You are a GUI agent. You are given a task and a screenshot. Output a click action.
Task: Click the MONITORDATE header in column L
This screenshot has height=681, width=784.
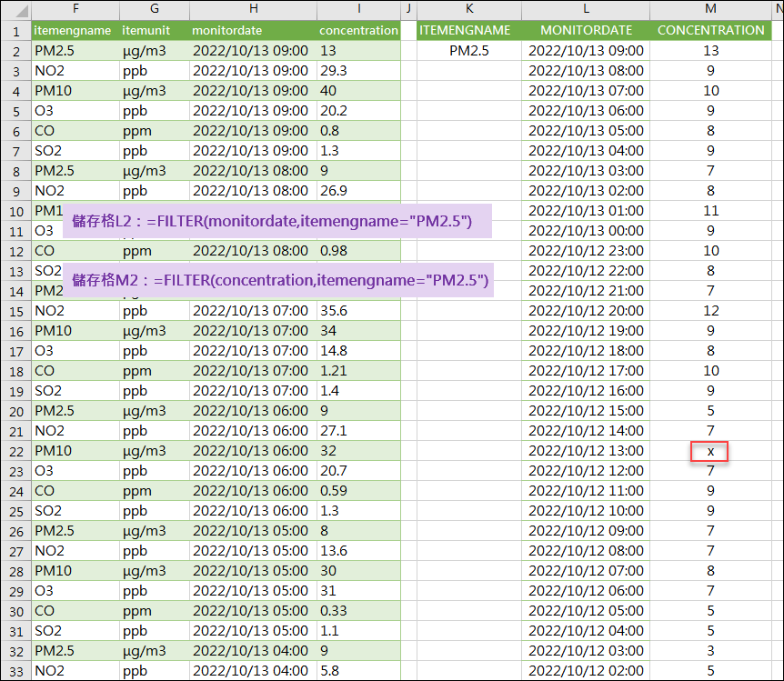(x=586, y=31)
